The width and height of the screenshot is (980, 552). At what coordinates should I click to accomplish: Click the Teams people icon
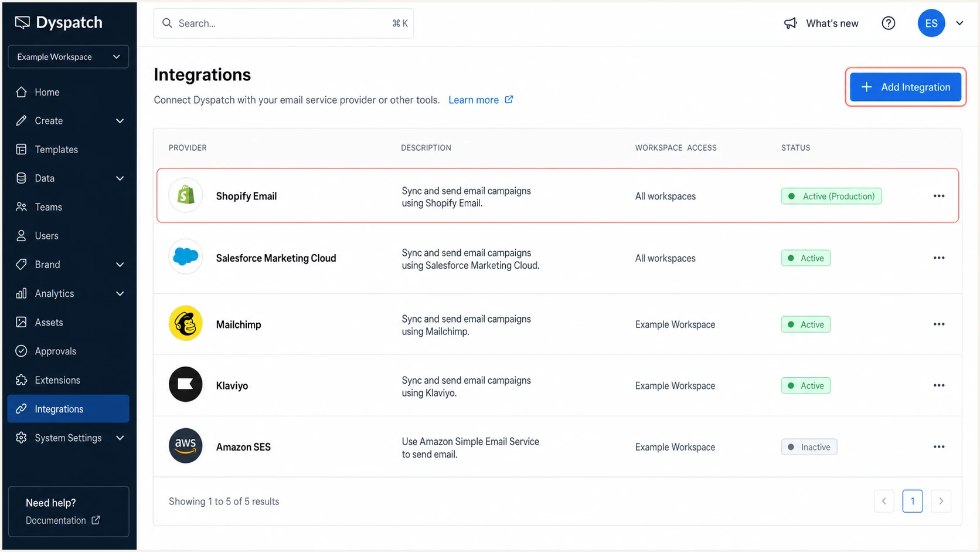coord(22,207)
